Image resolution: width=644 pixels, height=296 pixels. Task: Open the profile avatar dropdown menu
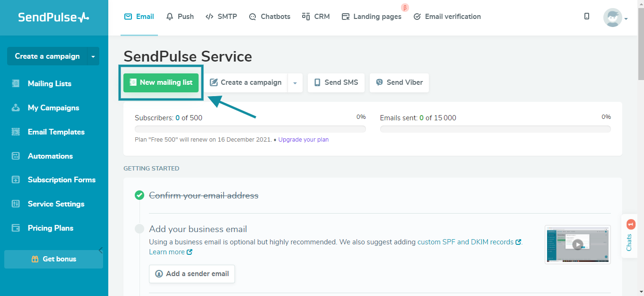coord(613,17)
